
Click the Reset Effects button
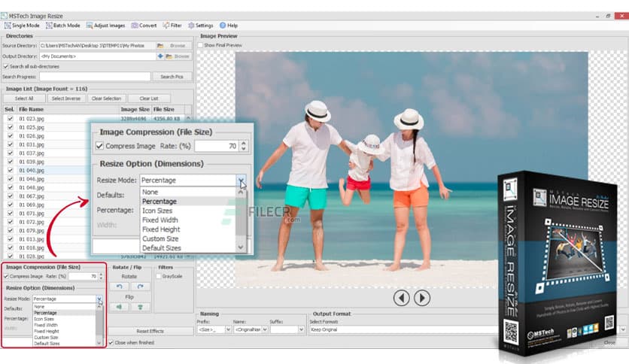(150, 331)
